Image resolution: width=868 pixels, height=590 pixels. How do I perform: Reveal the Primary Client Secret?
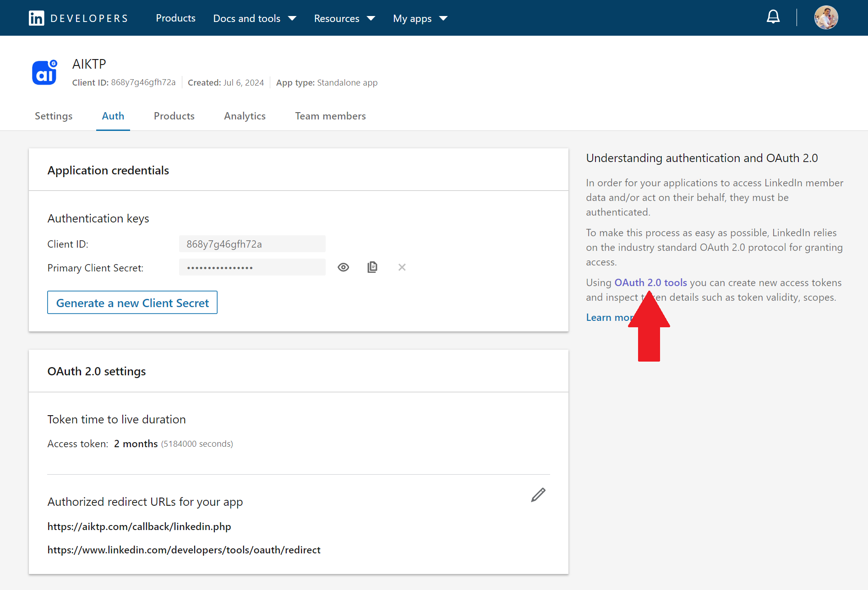coord(343,267)
